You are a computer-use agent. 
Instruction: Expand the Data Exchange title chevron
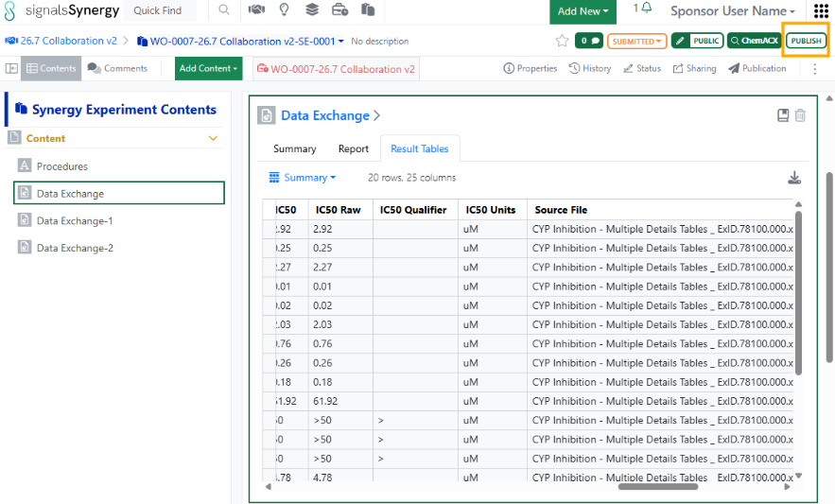click(376, 115)
